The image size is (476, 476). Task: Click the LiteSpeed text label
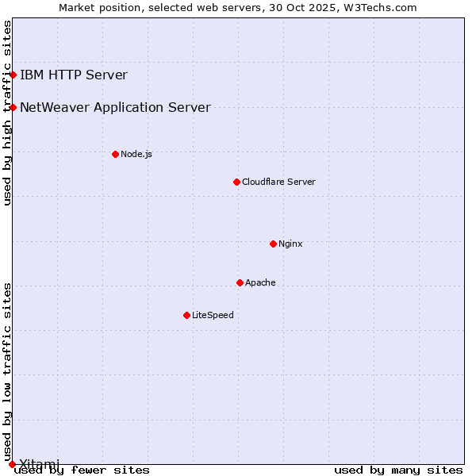point(213,315)
